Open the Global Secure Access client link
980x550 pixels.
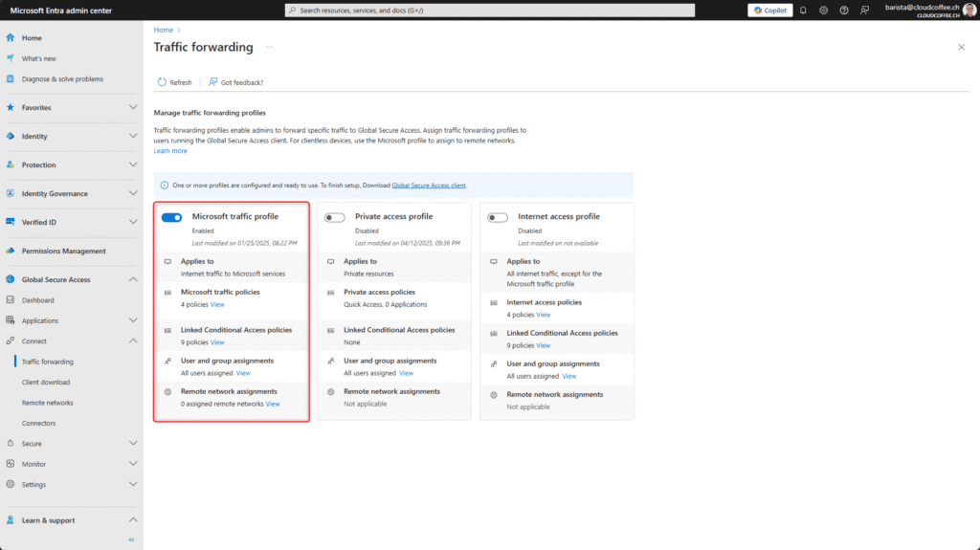click(429, 186)
